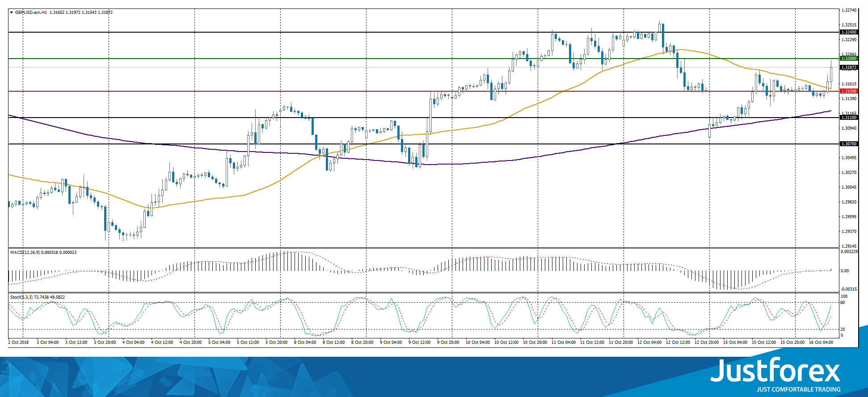Click the '12 Oct 20:00' time axis label
This screenshot has height=397, width=868.
[707, 342]
